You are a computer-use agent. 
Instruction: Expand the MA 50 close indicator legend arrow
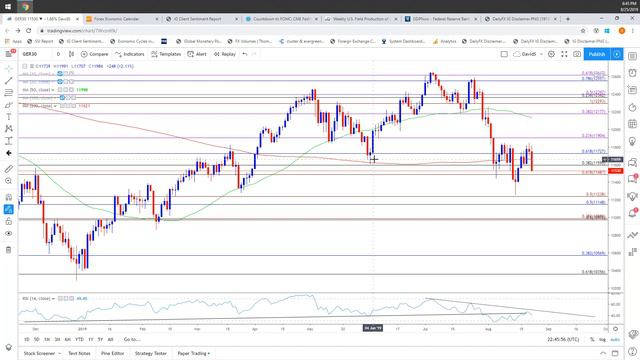[53, 90]
